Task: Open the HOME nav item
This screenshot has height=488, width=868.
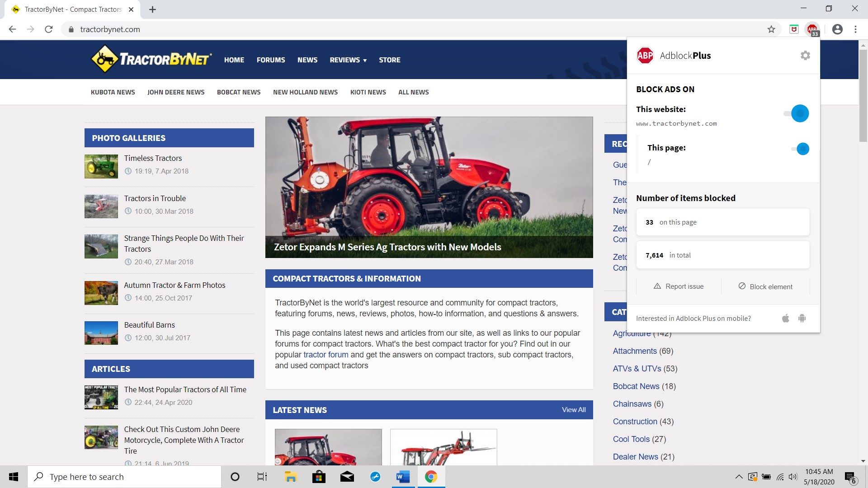Action: 234,60
